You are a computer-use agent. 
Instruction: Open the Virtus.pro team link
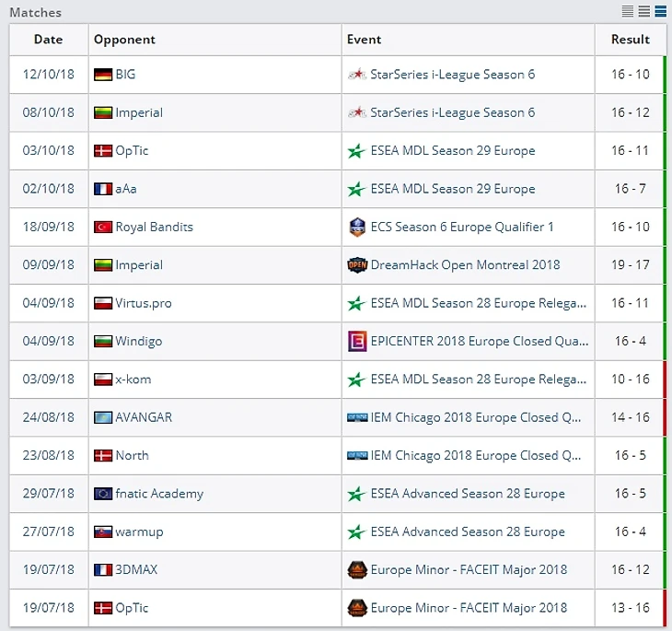143,303
